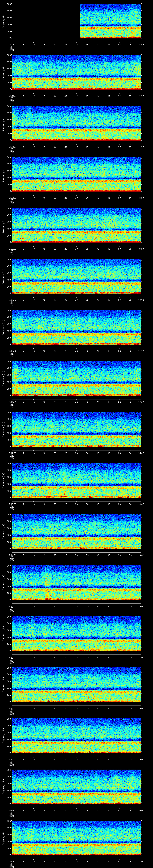
Task: Select the spectrogram starting at 19:11:00
Action: [76, 378]
